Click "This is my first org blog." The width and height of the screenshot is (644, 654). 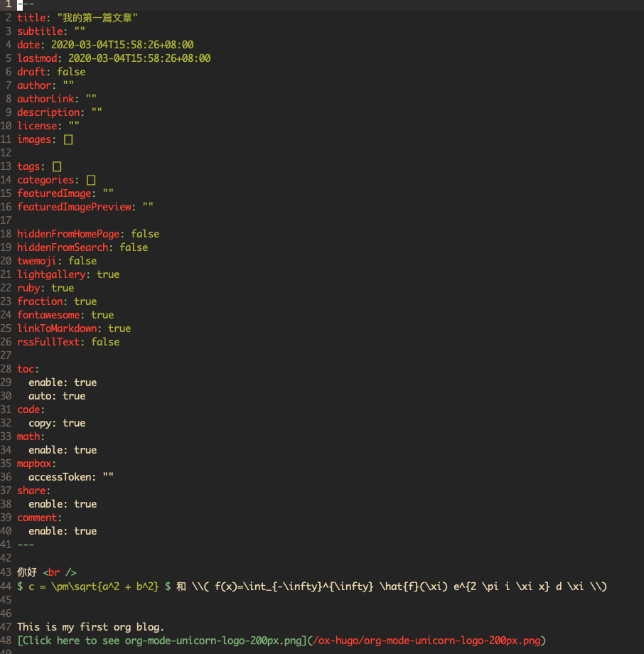[90, 627]
